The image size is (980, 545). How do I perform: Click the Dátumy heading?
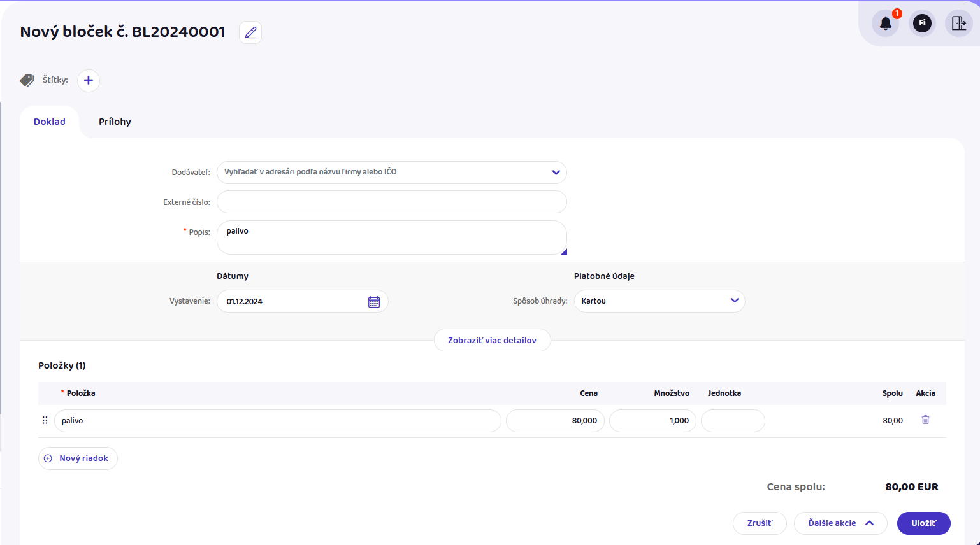click(233, 276)
